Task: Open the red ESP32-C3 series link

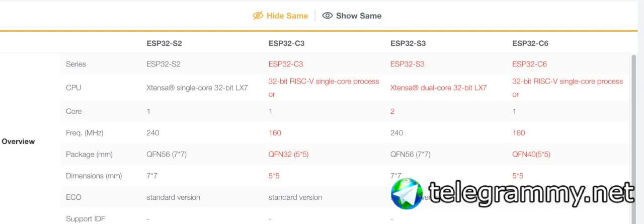Action: point(286,64)
